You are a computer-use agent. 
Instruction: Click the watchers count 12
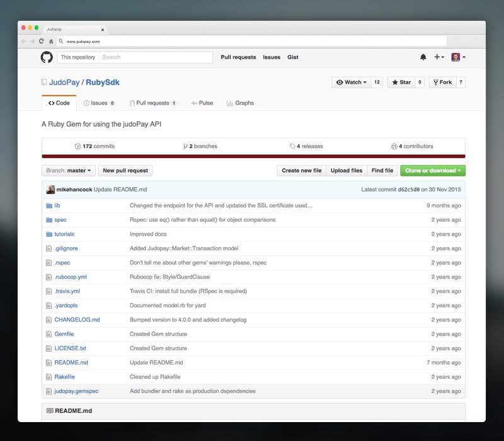point(377,83)
